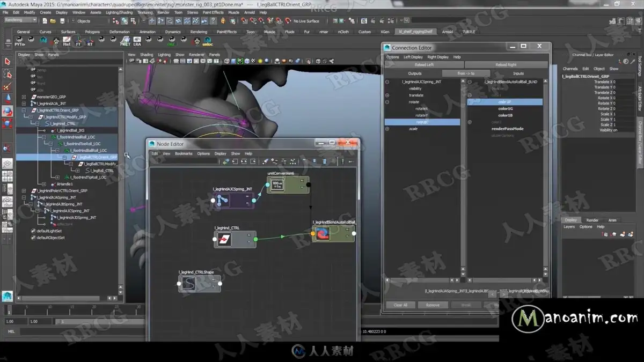
Task: Open Right Display menu in Connection Editor
Action: (x=438, y=57)
